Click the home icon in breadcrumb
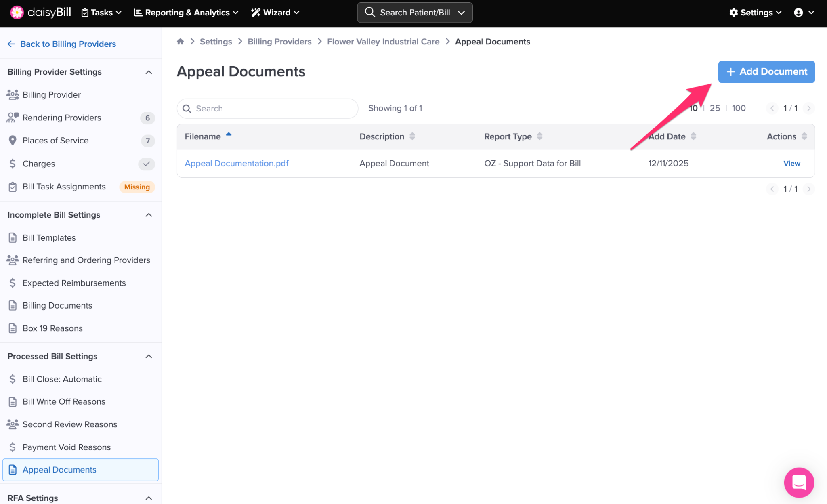Screen dimensions: 827x504 pos(180,42)
